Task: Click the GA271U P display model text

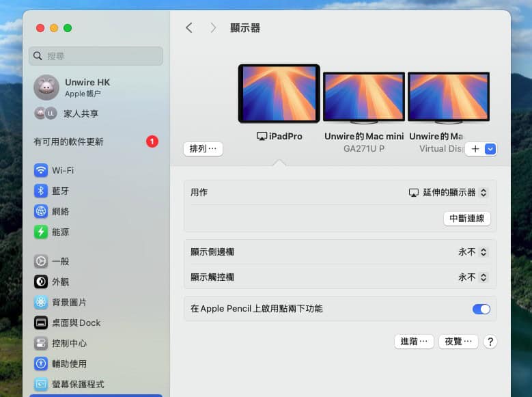Action: pyautogui.click(x=364, y=149)
